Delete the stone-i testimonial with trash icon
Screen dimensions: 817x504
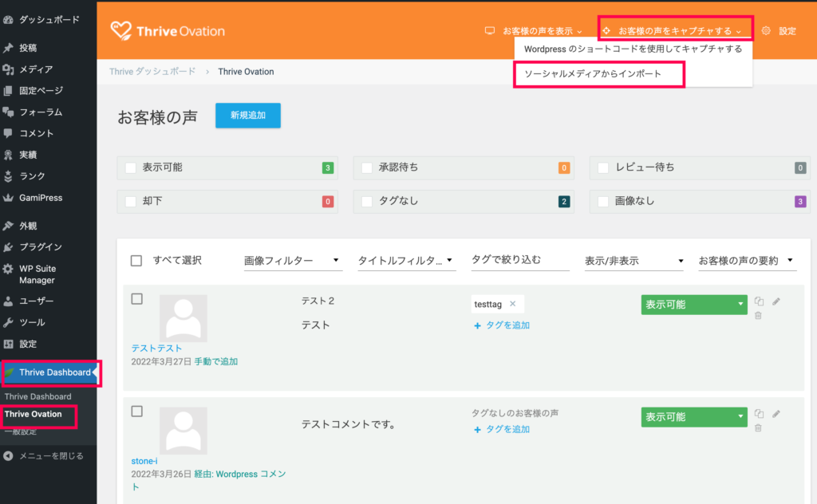(758, 427)
